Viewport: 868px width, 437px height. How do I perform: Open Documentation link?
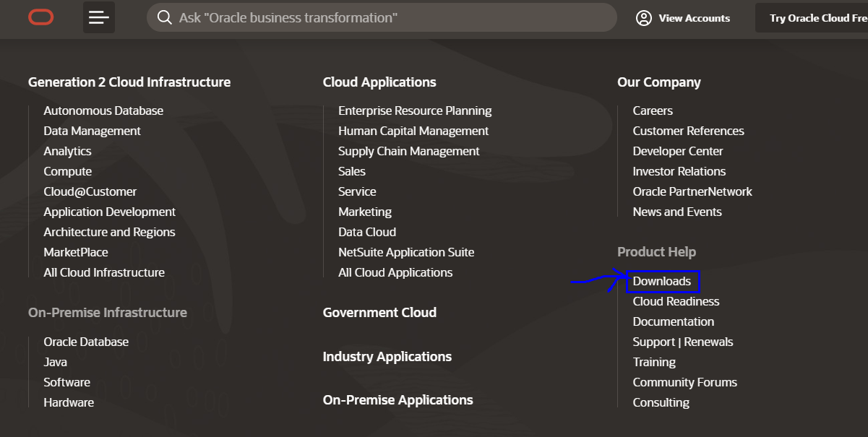674,321
